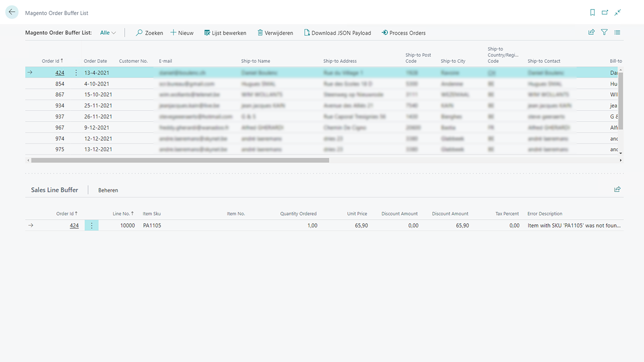Click Zoeken search action
Image resolution: width=644 pixels, height=362 pixels.
click(x=149, y=33)
